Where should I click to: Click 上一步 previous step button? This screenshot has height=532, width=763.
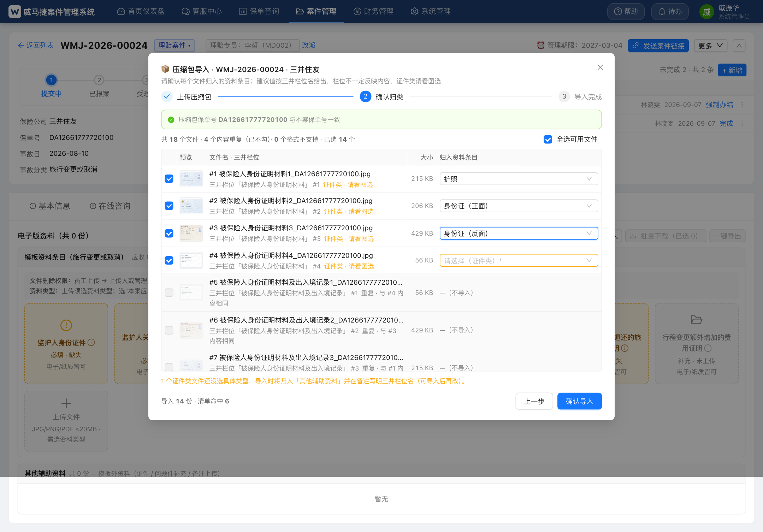[534, 401]
